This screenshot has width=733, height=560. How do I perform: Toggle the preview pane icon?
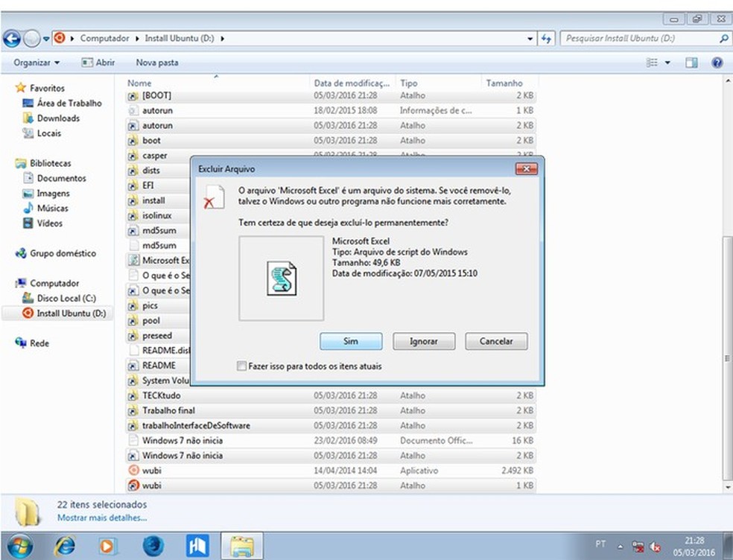(x=691, y=63)
